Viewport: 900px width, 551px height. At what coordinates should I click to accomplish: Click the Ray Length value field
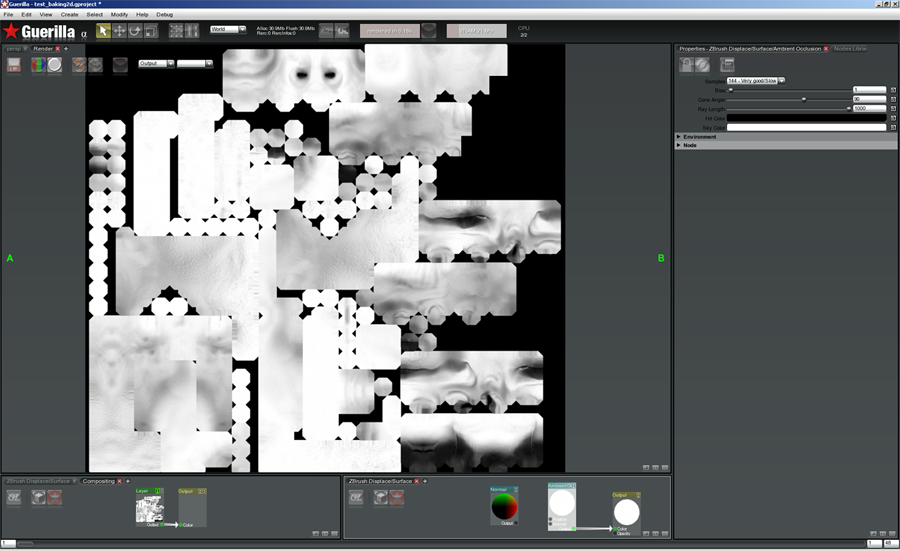pos(870,108)
